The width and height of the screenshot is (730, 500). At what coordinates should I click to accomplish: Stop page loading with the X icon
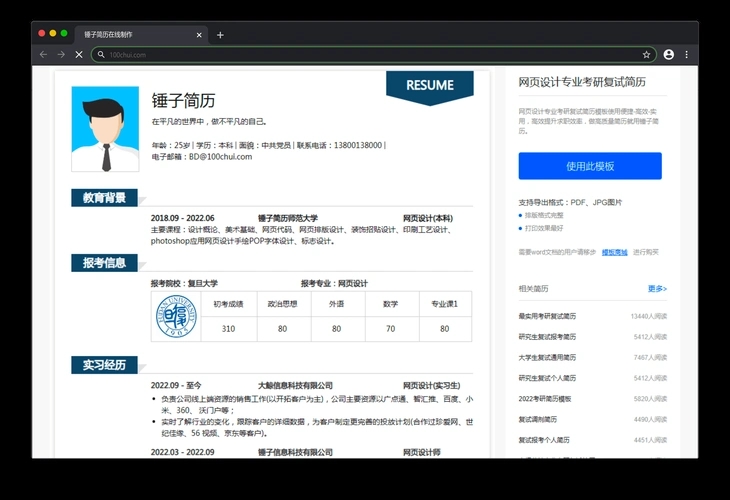[x=79, y=54]
